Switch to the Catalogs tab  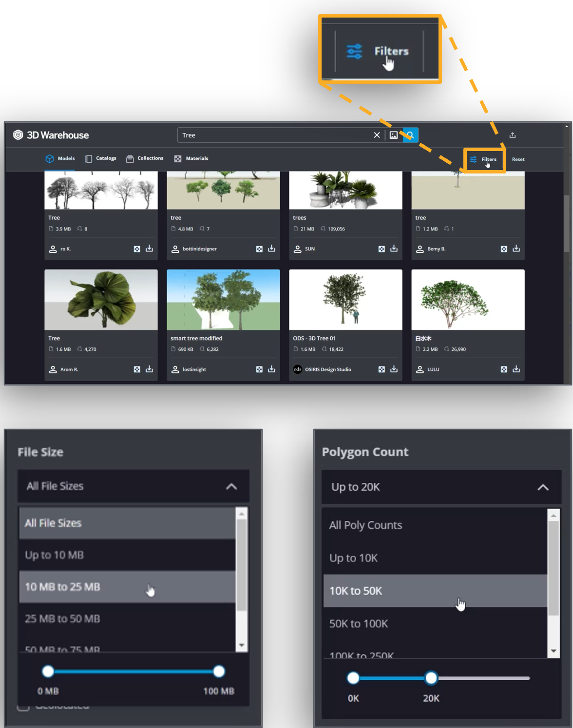101,158
